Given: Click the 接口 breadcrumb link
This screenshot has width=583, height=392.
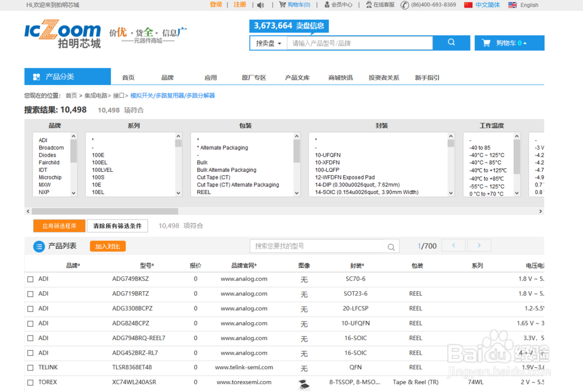Looking at the screenshot, I should [118, 96].
